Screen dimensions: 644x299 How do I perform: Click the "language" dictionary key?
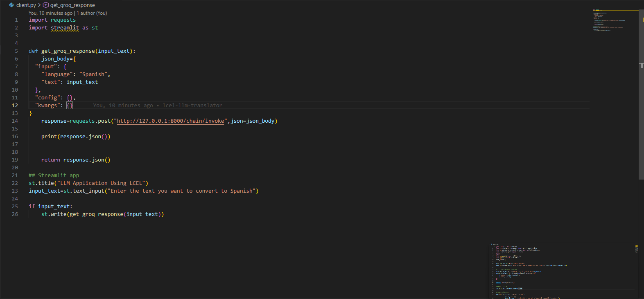tap(57, 74)
